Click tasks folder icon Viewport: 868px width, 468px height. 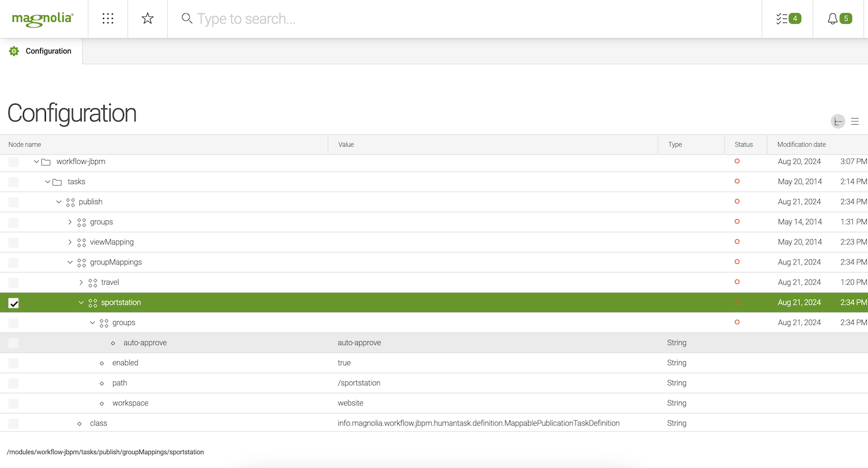[x=57, y=182]
